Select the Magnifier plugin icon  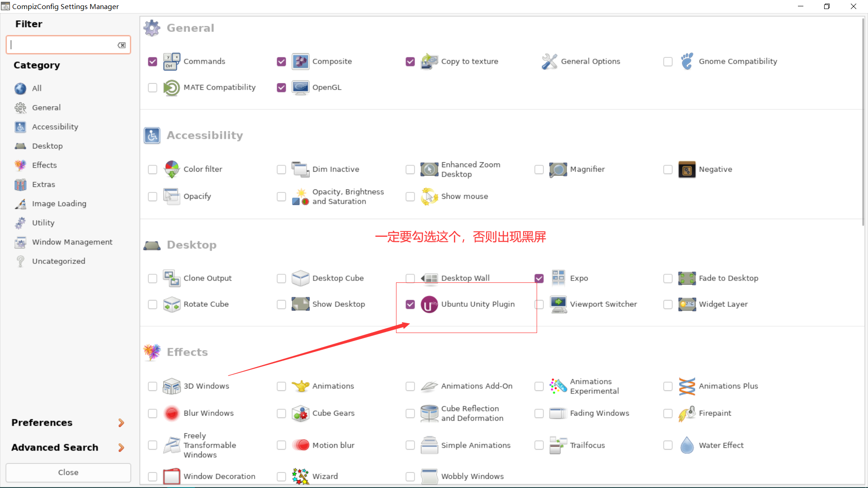[x=558, y=169]
